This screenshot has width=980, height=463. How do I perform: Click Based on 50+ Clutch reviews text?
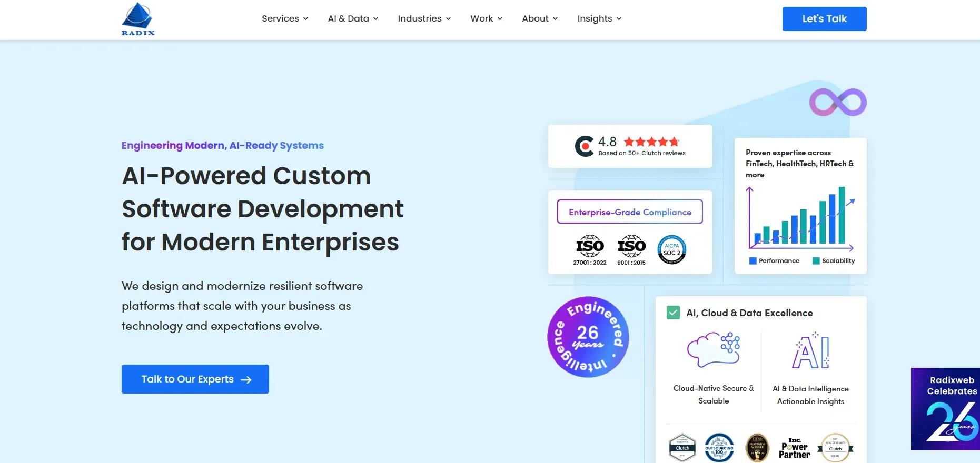point(642,153)
